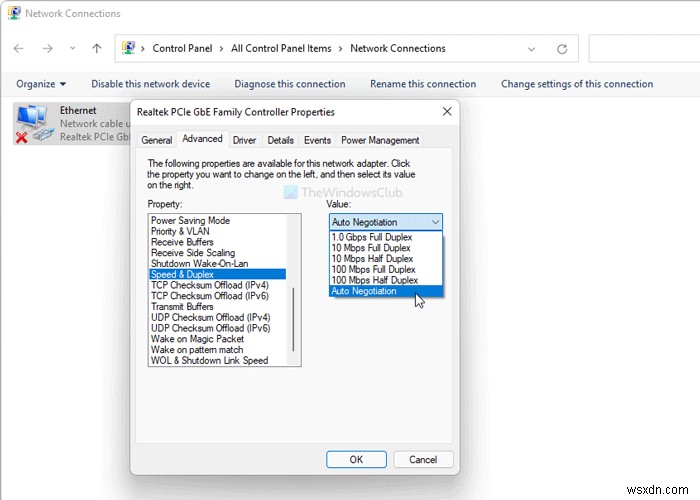Switch to the General tab
Viewport: 700px width, 500px height.
click(157, 140)
